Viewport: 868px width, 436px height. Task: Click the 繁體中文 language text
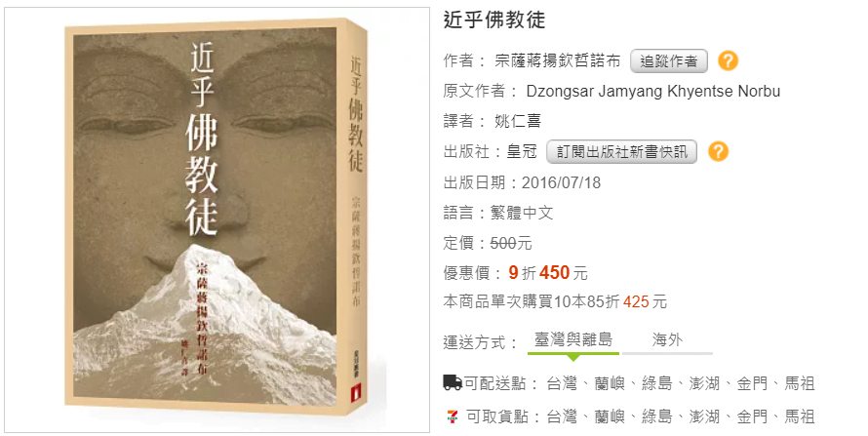click(522, 213)
